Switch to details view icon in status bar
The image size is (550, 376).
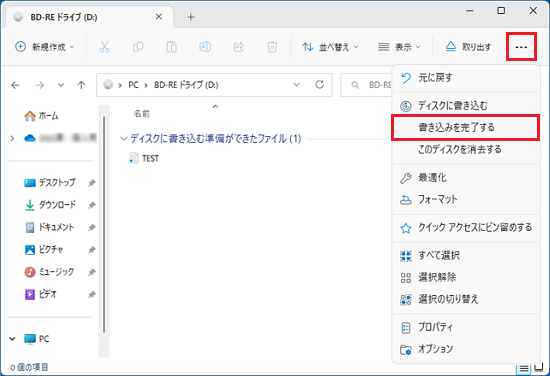click(524, 368)
